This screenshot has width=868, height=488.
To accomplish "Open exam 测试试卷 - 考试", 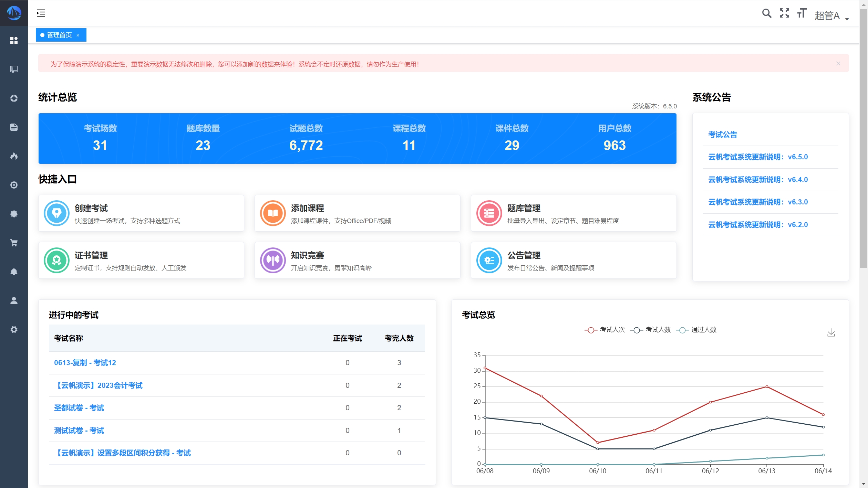I will pos(79,431).
